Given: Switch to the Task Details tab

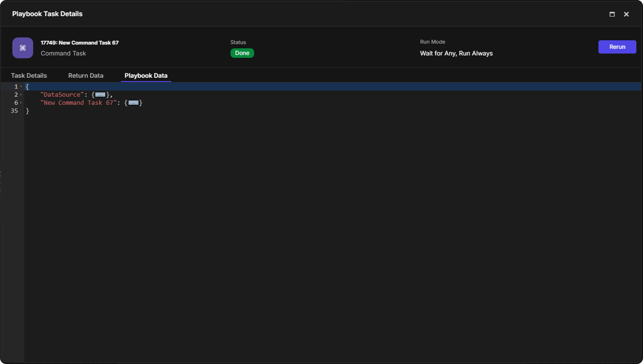Looking at the screenshot, I should [29, 75].
